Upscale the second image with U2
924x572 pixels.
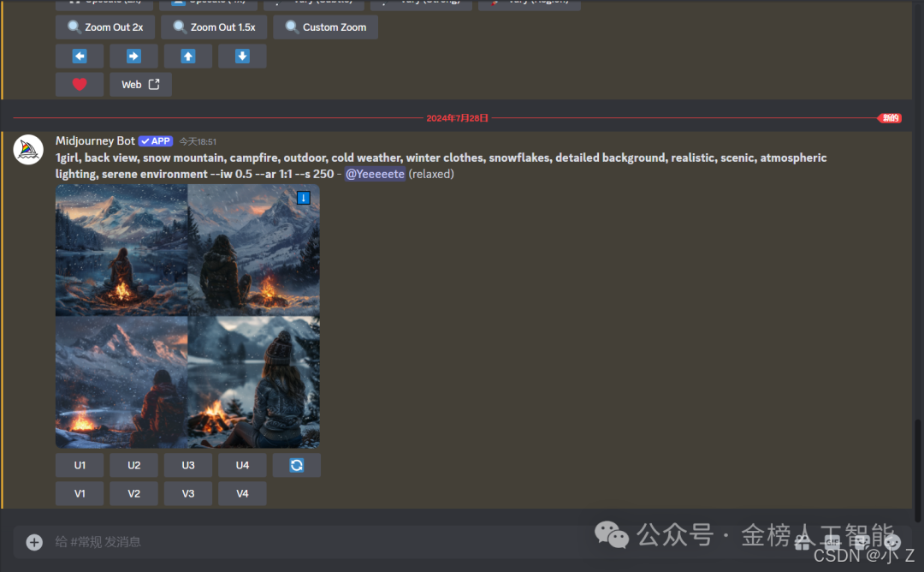tap(133, 465)
